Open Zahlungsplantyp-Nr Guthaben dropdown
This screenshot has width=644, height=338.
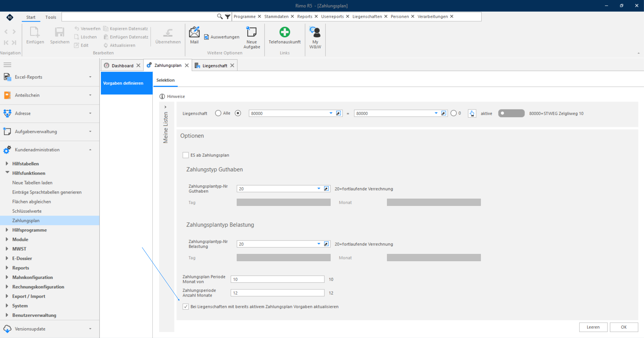click(x=319, y=189)
